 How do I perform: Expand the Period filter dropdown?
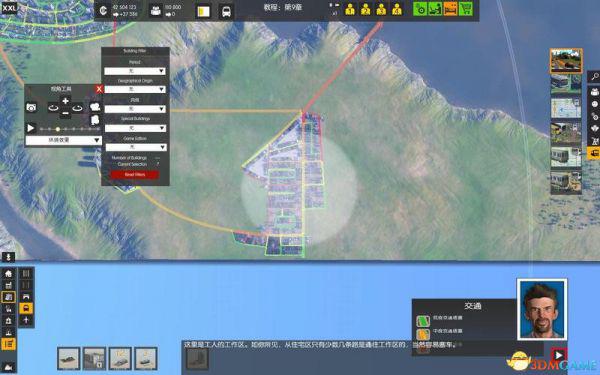[135, 71]
